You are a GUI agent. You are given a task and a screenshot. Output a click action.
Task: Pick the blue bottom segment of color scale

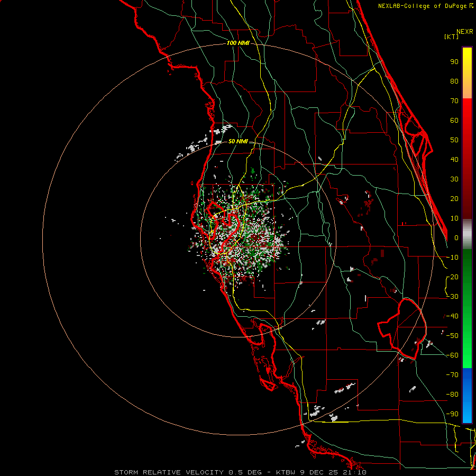pos(467,396)
